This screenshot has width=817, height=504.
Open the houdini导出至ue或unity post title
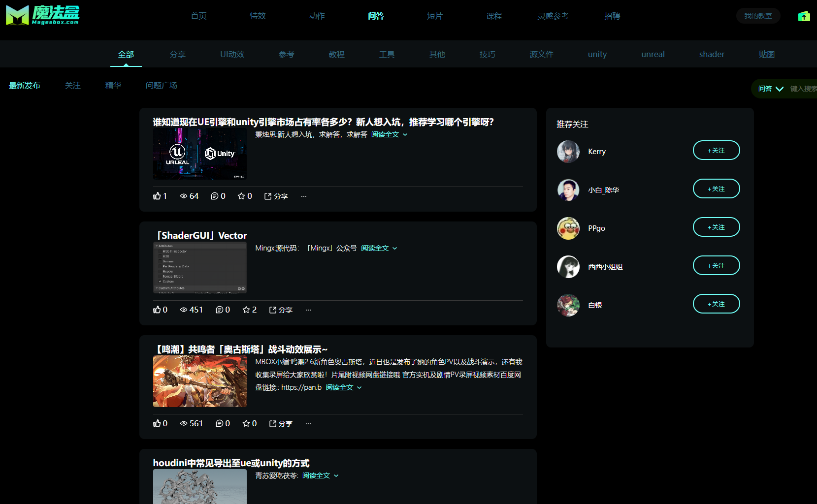(231, 463)
